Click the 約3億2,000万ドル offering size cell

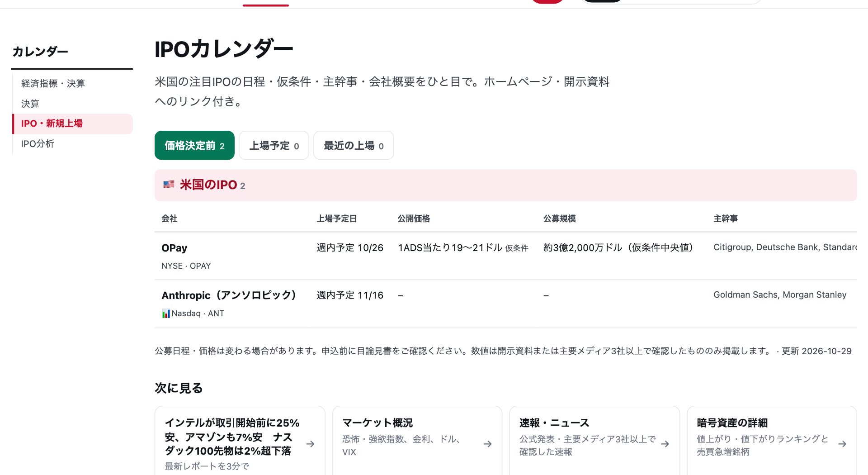pos(619,248)
